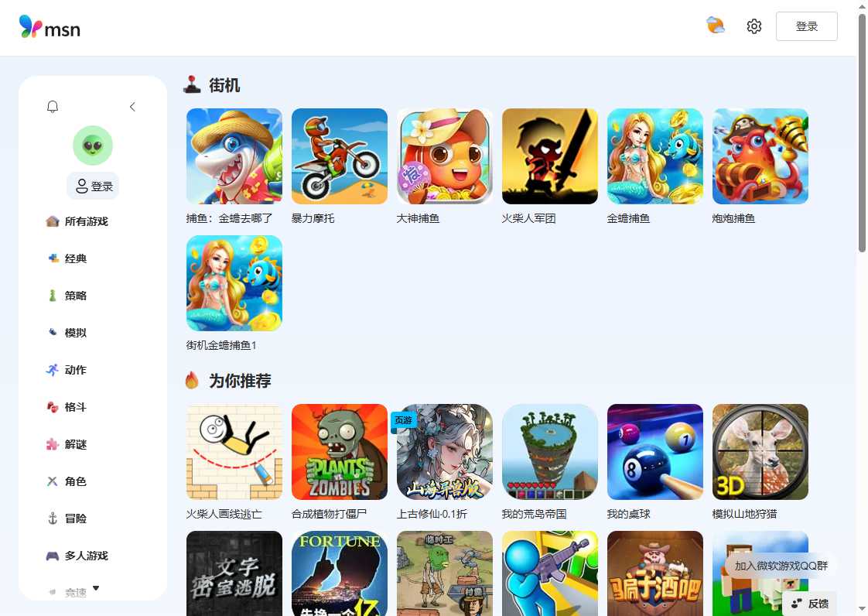Viewport: 868px width, 616px height.
Task: Open the 火柴人军团 game thumbnail
Action: (550, 156)
